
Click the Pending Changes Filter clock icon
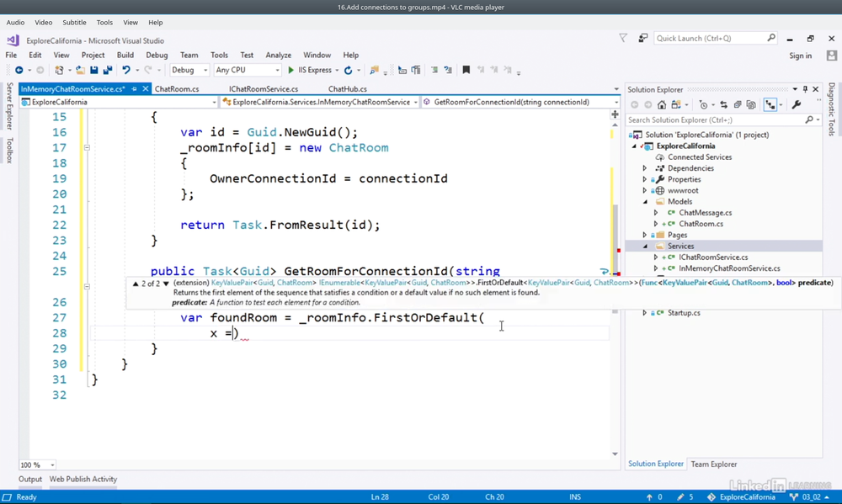pyautogui.click(x=703, y=105)
